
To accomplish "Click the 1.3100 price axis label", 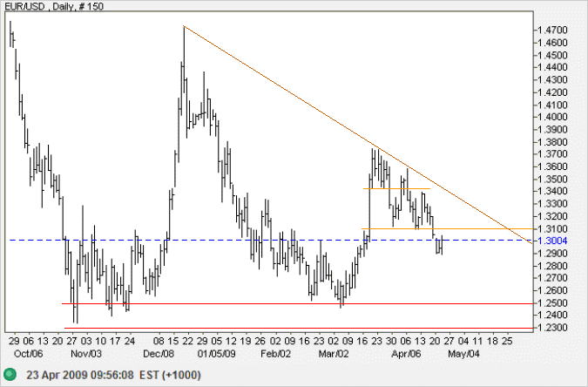I will (553, 228).
